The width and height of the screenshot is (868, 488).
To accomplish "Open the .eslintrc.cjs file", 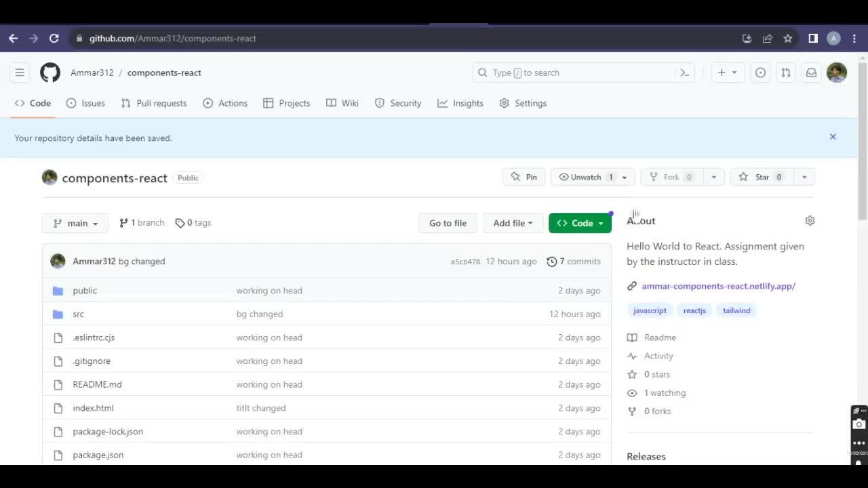I will (x=94, y=338).
